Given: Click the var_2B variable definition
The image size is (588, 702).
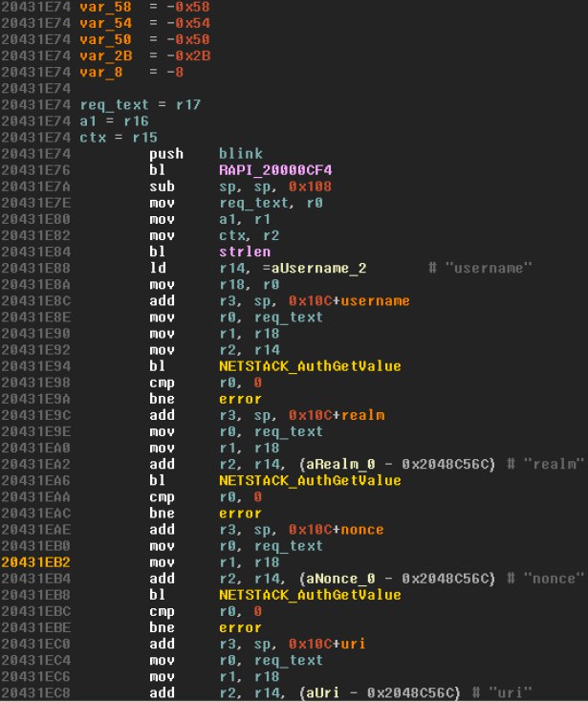Looking at the screenshot, I should click(x=105, y=56).
